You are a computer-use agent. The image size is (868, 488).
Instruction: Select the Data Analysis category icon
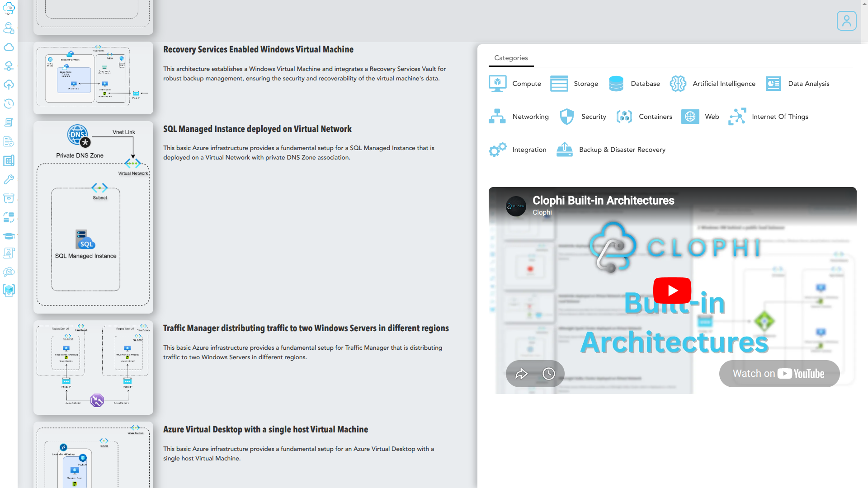pos(774,84)
